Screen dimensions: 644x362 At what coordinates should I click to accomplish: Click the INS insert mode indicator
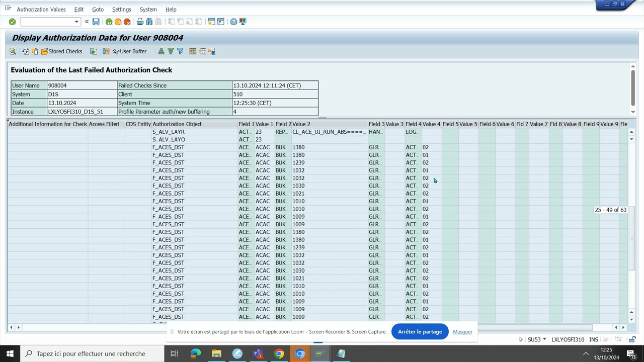coord(593,339)
